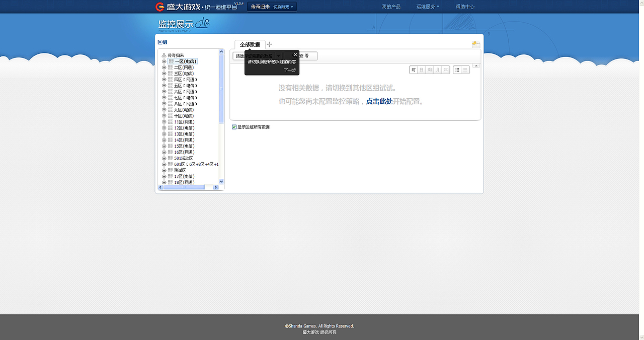Screen dimensions: 644x340
Task: Click the grid icon beside 一区(电信)
Action: pyautogui.click(x=171, y=61)
